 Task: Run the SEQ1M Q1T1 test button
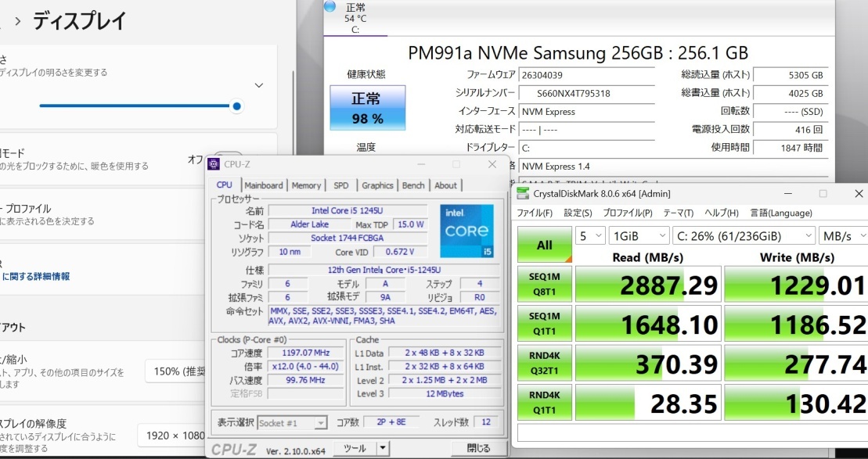pyautogui.click(x=545, y=324)
